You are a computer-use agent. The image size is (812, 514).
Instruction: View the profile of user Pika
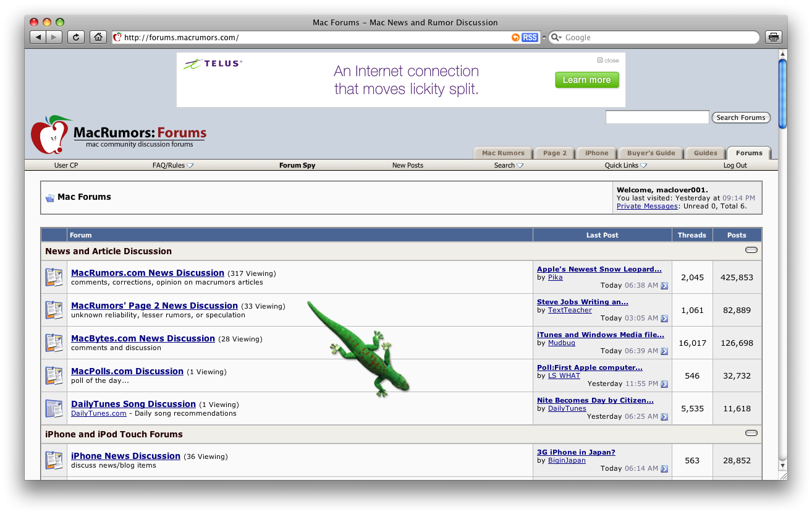pos(556,277)
